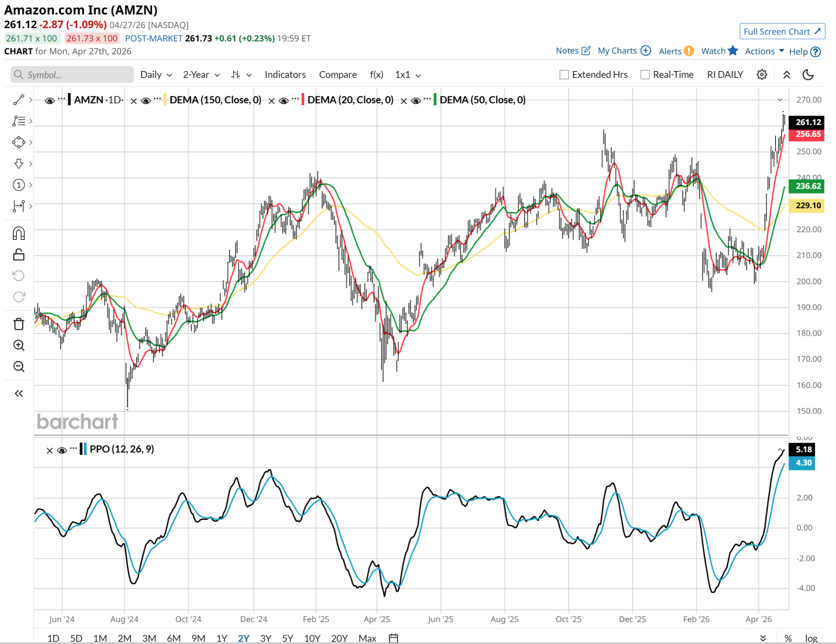
Task: Enable the Extended Hrs checkbox
Action: pos(564,75)
